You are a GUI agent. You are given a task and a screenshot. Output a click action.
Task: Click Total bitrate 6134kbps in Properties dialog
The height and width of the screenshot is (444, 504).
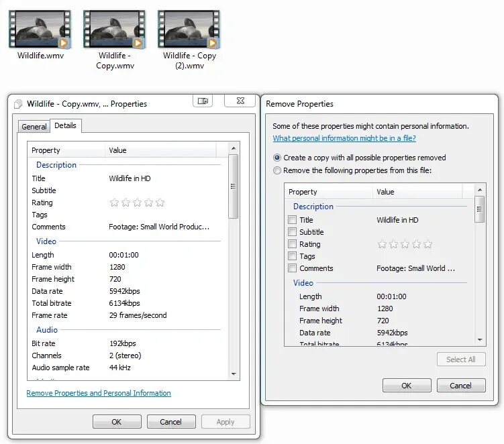click(124, 303)
